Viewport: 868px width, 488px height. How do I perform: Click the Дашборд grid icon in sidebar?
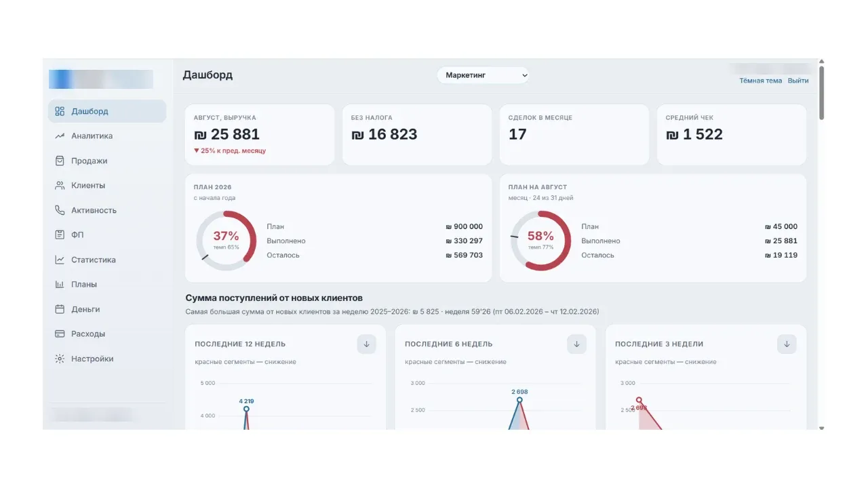click(x=60, y=111)
